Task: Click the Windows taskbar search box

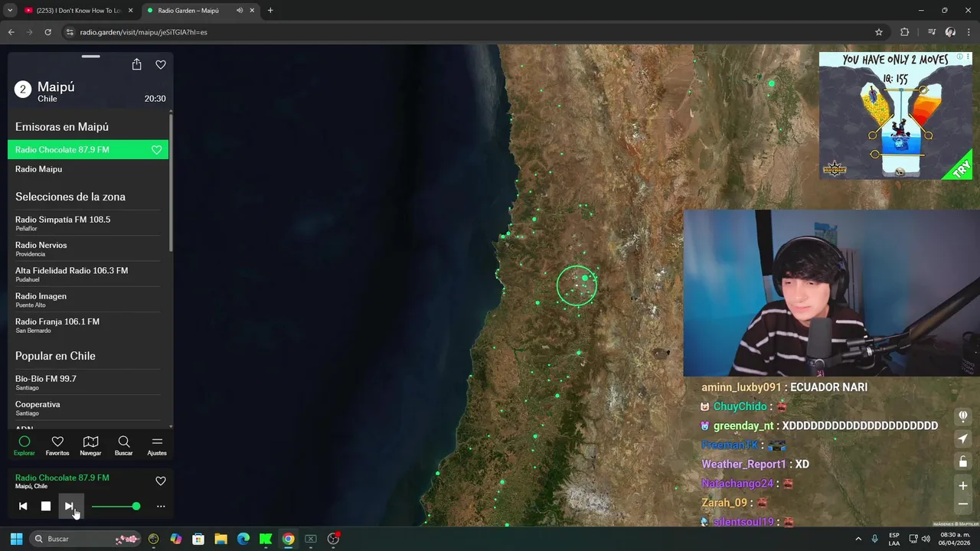Action: click(x=85, y=539)
